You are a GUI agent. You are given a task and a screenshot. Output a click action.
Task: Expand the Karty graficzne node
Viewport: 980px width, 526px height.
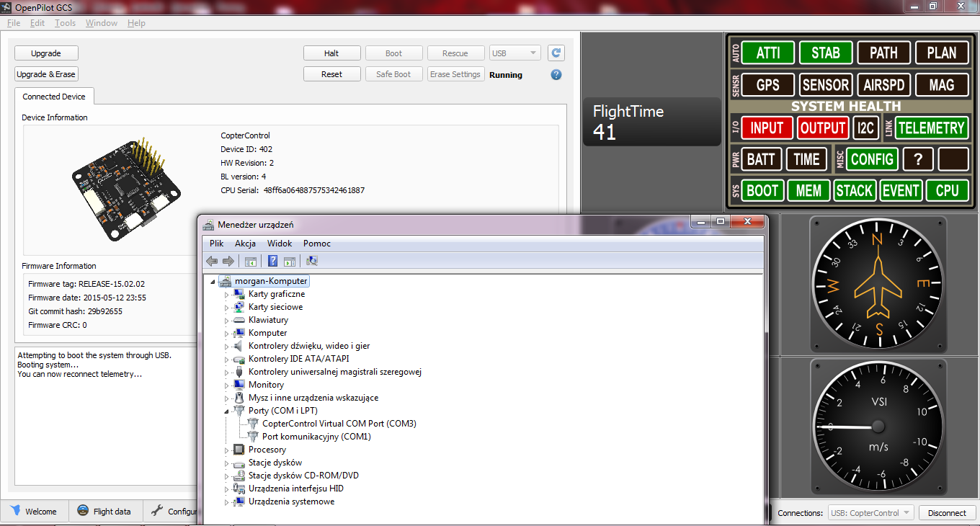point(226,294)
